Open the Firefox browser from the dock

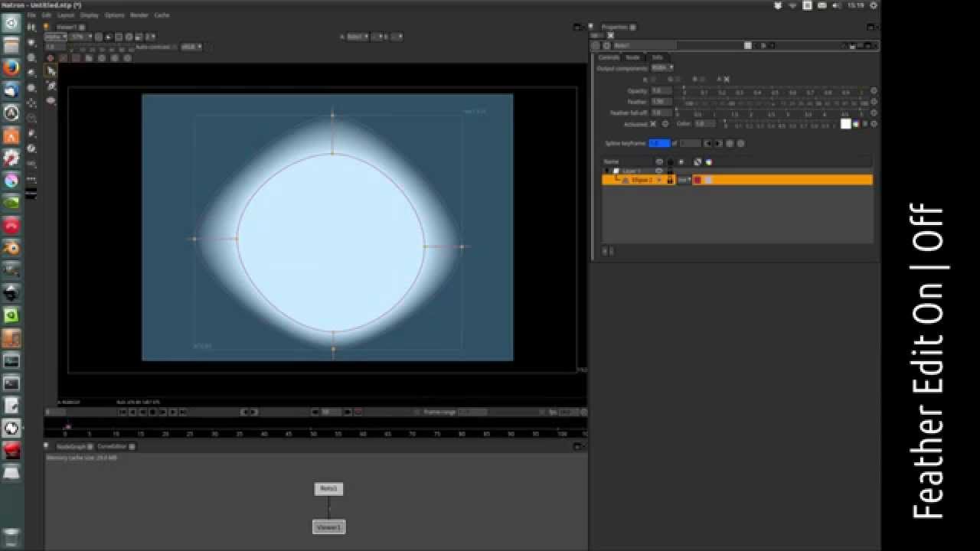coord(11,67)
